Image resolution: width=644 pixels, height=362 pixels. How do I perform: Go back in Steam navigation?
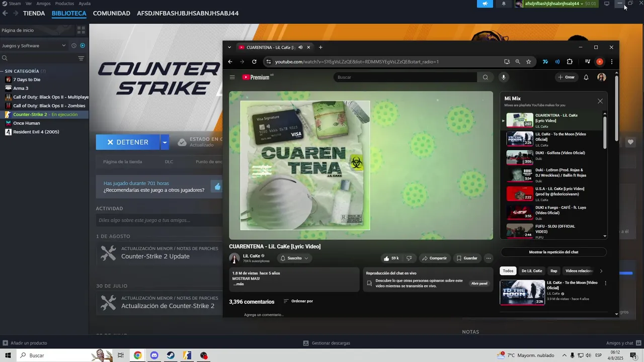click(x=5, y=14)
